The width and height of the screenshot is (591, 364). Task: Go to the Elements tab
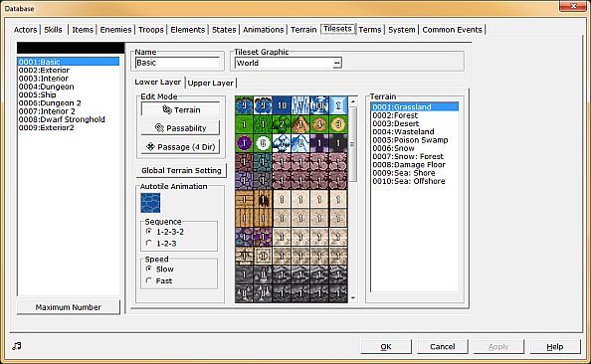pos(188,30)
